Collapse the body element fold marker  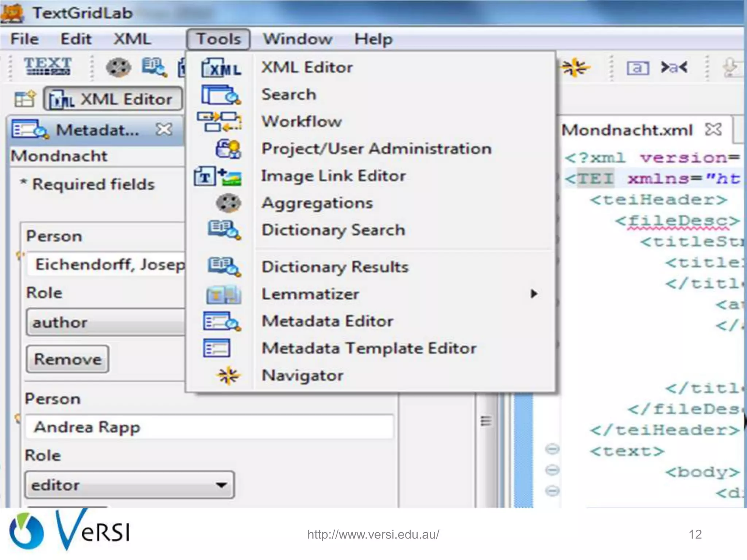coord(552,470)
